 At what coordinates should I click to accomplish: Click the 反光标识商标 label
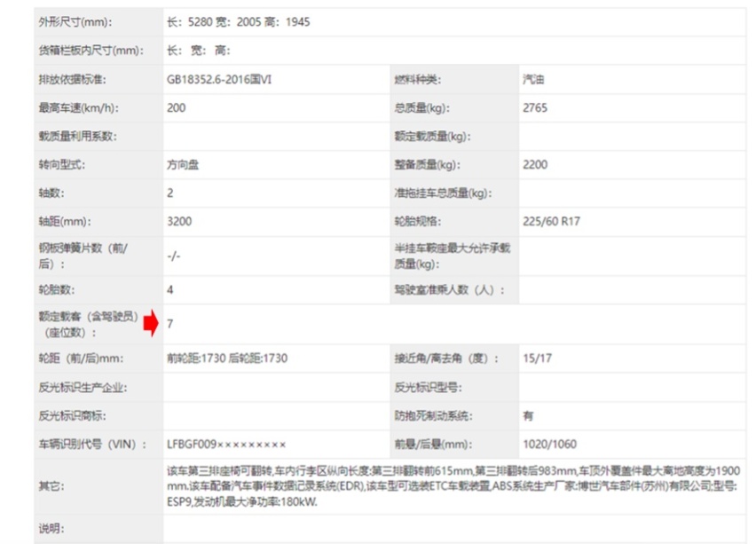73,416
